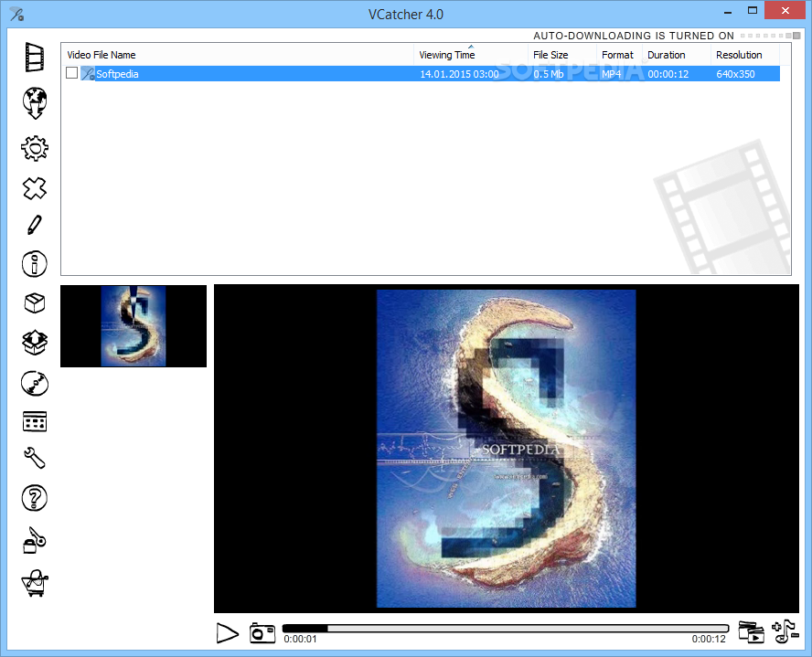Click the 00:00:12 duration cell

tap(668, 74)
